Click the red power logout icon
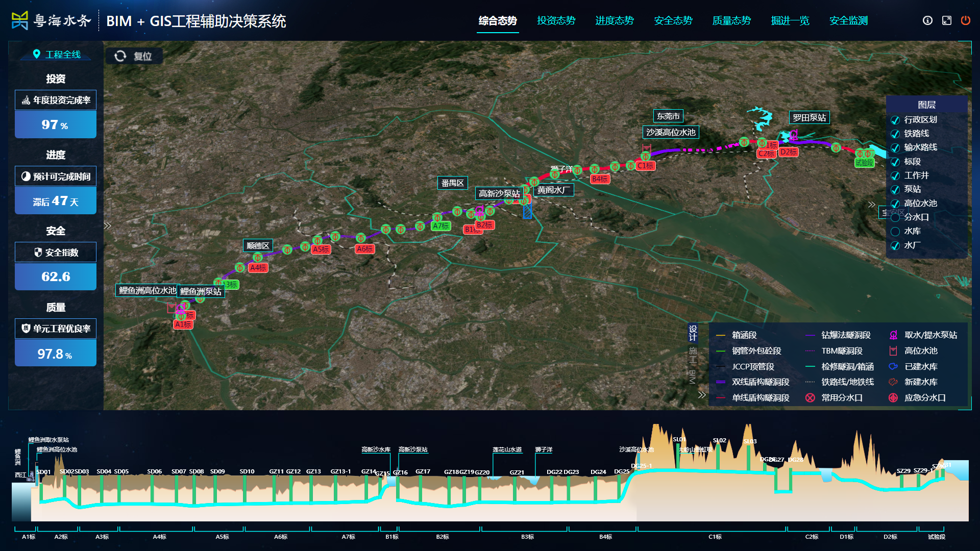This screenshot has height=551, width=980. tap(965, 20)
